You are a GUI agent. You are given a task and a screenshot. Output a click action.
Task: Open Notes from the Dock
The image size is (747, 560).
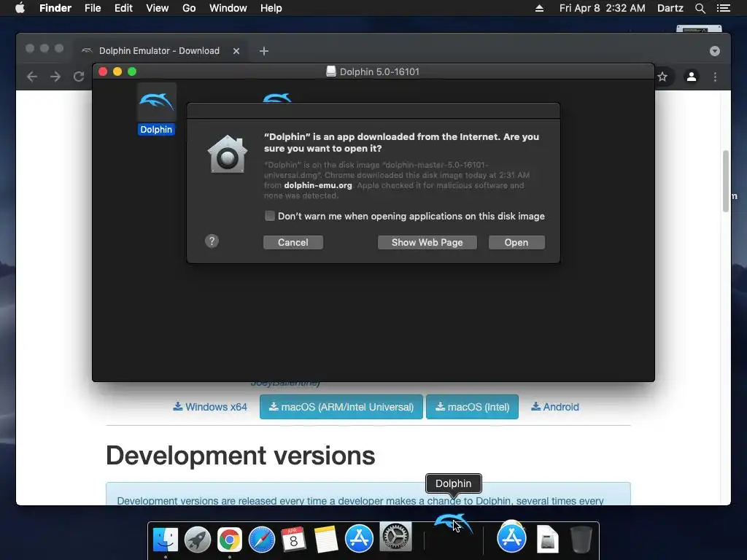click(x=326, y=540)
